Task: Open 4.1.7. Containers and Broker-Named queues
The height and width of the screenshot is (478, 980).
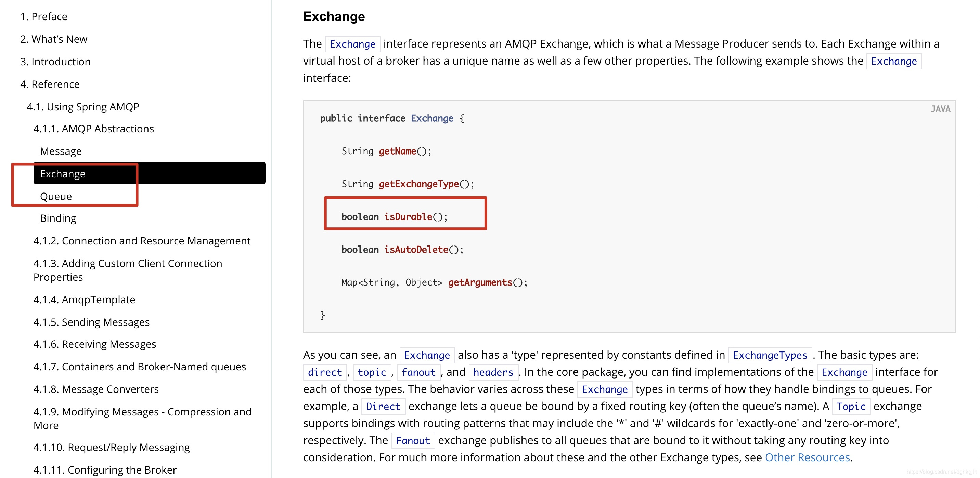Action: click(x=140, y=367)
